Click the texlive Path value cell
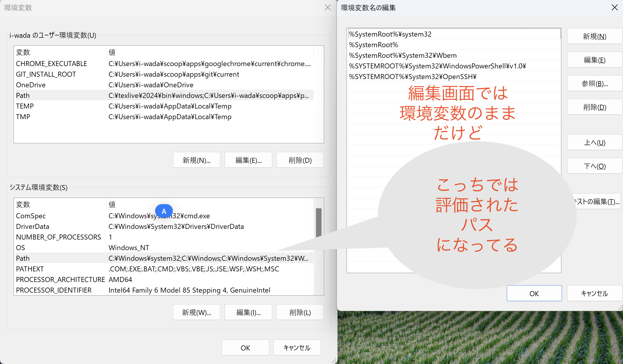This screenshot has width=623, height=364. (209, 95)
